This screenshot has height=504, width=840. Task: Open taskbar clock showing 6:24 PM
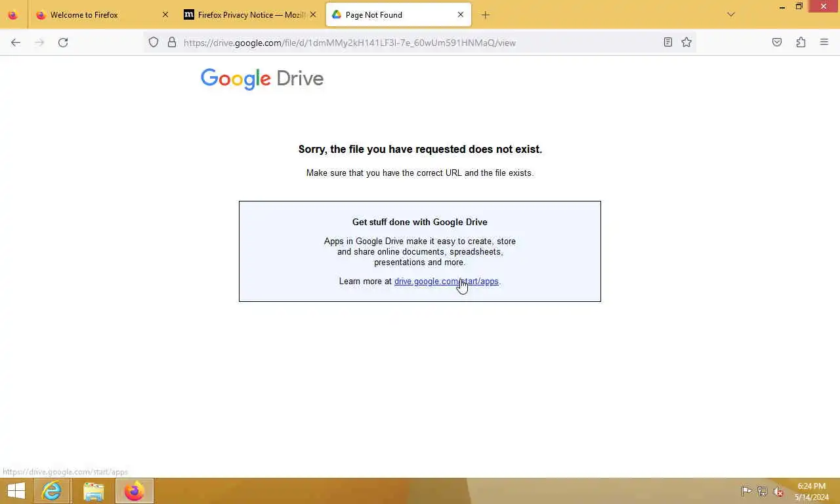(x=812, y=492)
